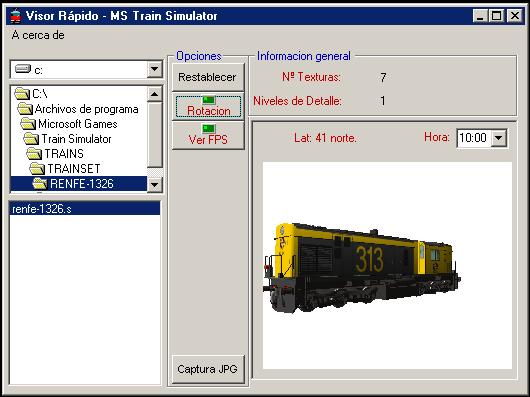
Task: Select the Archivos de programa folder icon
Action: [25, 108]
